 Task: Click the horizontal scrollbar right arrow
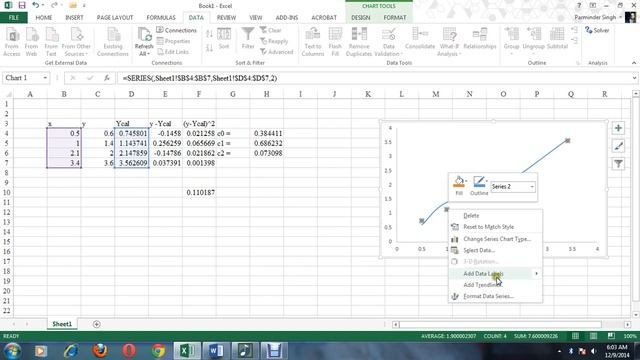tap(627, 324)
